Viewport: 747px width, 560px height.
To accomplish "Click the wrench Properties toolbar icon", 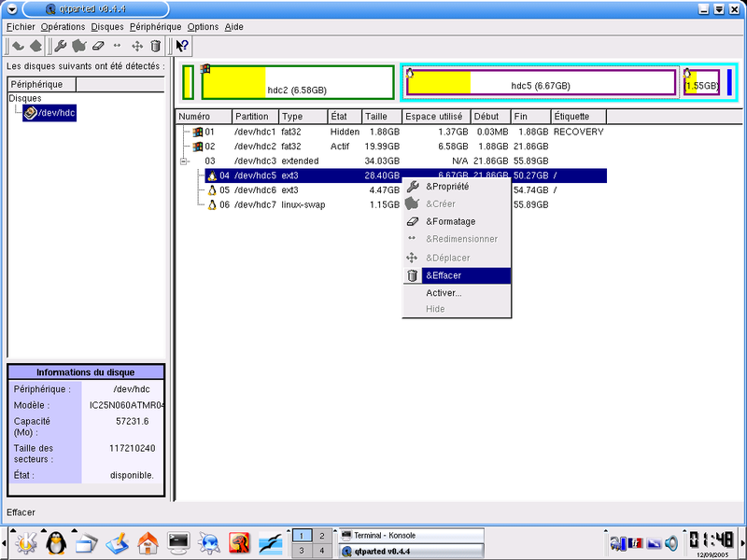I will pos(61,46).
